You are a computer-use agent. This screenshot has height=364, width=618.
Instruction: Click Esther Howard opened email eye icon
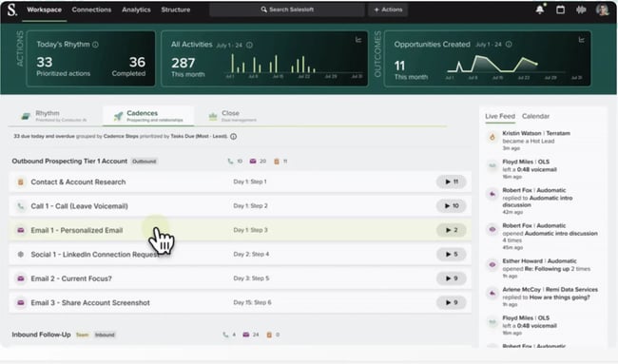point(492,265)
